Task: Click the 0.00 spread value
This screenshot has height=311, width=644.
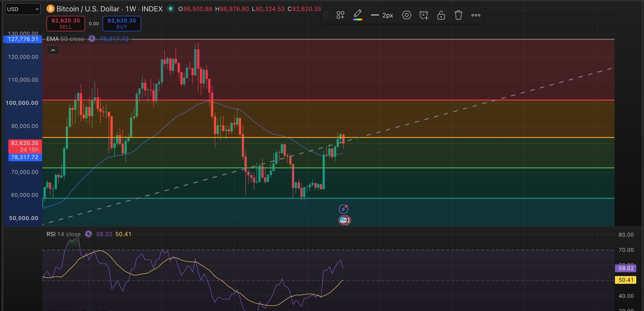Action: pos(94,24)
